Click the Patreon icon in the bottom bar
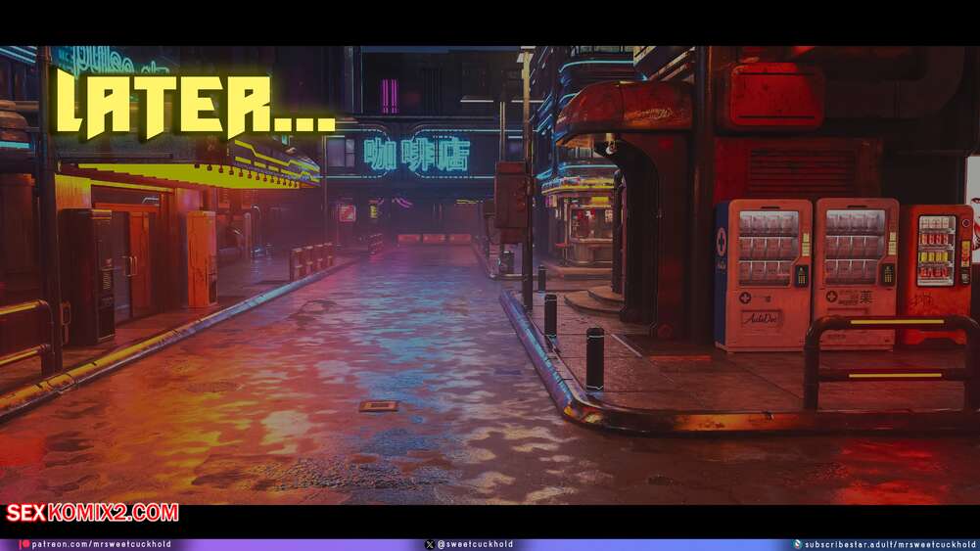This screenshot has width=980, height=551. (x=25, y=544)
